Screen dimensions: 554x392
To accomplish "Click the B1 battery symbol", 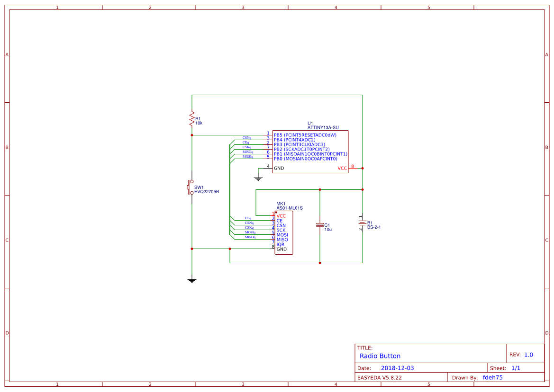I will pyautogui.click(x=362, y=223).
